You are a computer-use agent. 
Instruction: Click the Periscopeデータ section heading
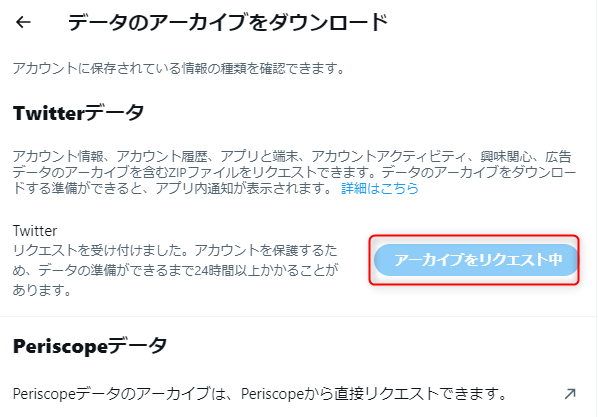click(x=90, y=346)
